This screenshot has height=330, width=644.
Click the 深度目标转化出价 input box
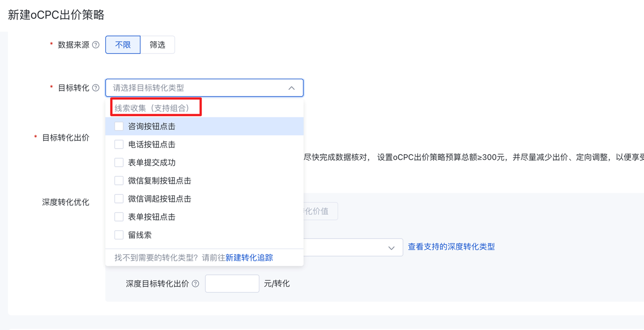232,284
